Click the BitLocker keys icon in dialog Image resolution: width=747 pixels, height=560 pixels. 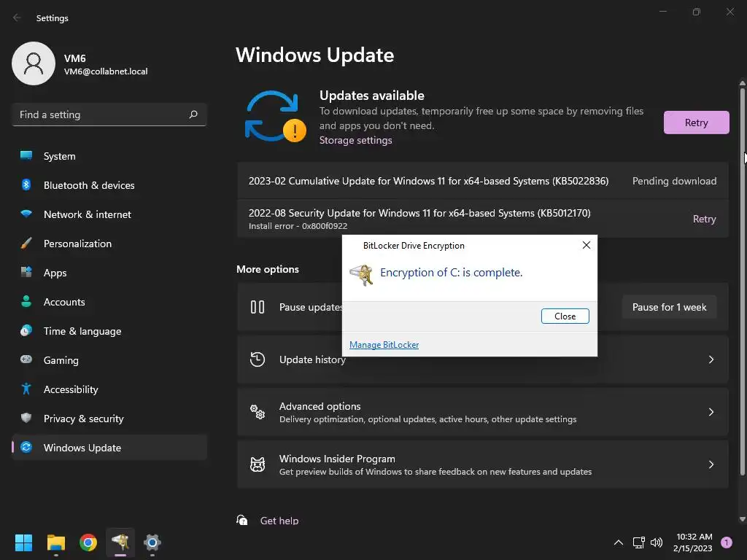362,275
